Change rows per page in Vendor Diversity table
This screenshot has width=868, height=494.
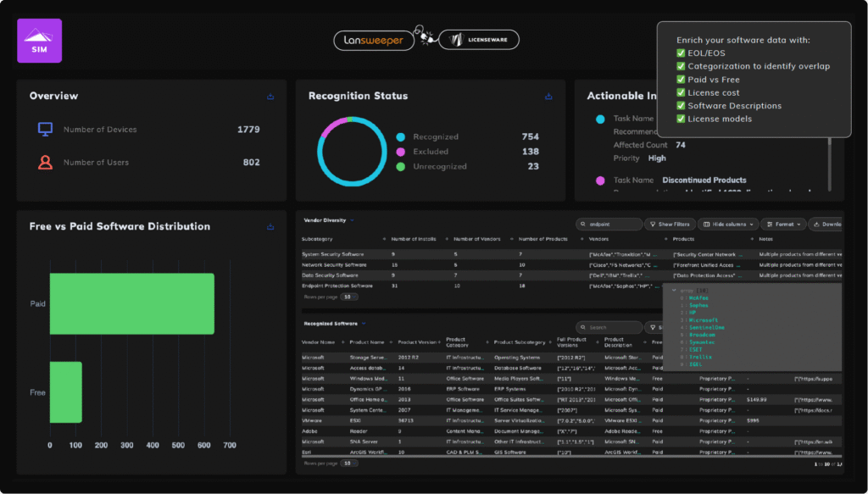tap(348, 297)
